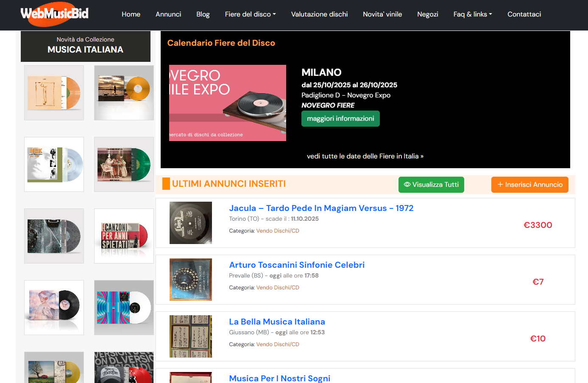Open the Fiere del disco dropdown
The image size is (588, 383).
coord(250,14)
